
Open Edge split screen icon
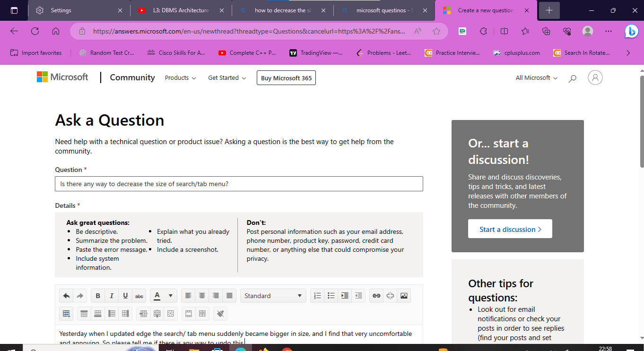(504, 31)
